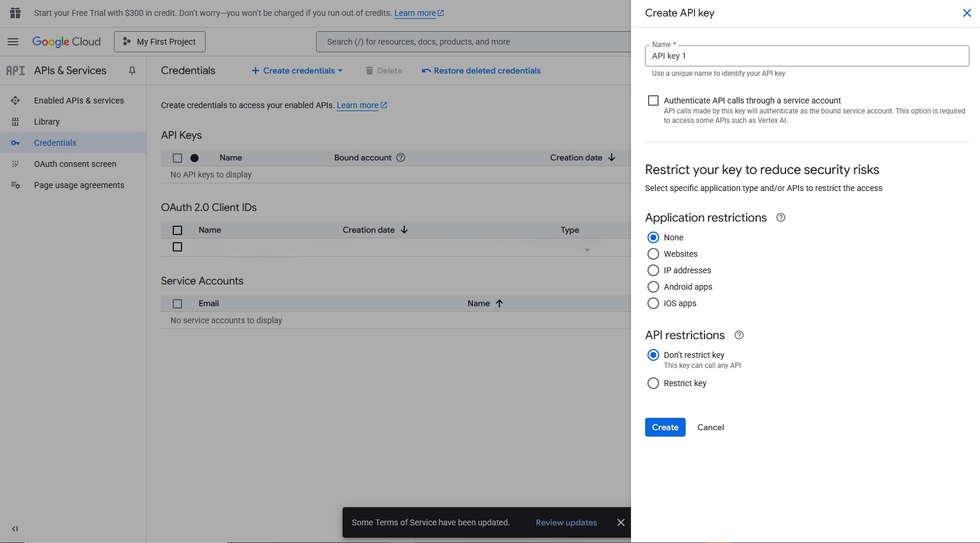
Task: Open Enabled APIs & services page
Action: [79, 100]
